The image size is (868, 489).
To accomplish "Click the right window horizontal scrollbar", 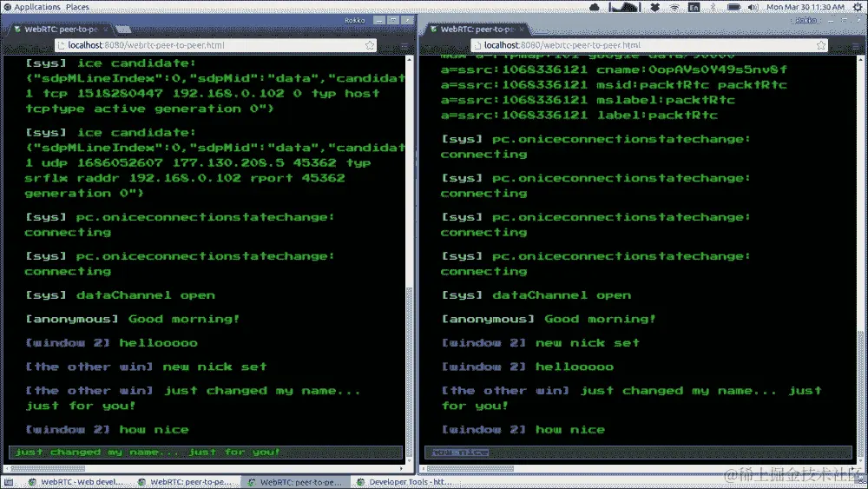I will (x=470, y=468).
